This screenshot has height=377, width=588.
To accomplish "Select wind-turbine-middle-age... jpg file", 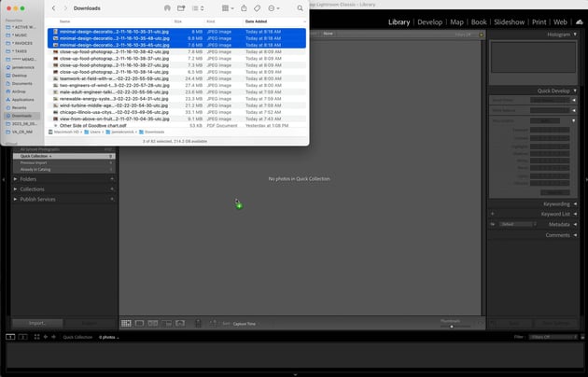I will (x=176, y=105).
